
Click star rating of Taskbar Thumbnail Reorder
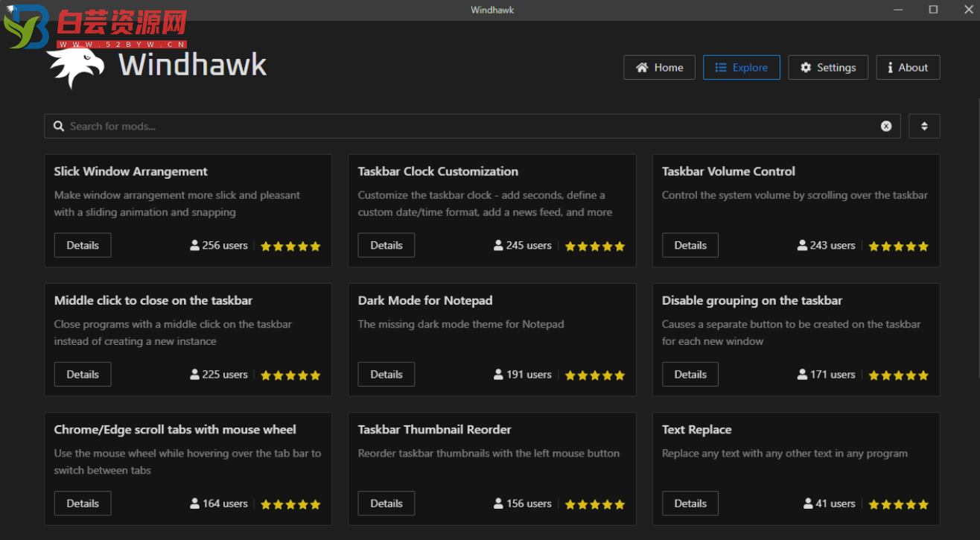point(594,504)
